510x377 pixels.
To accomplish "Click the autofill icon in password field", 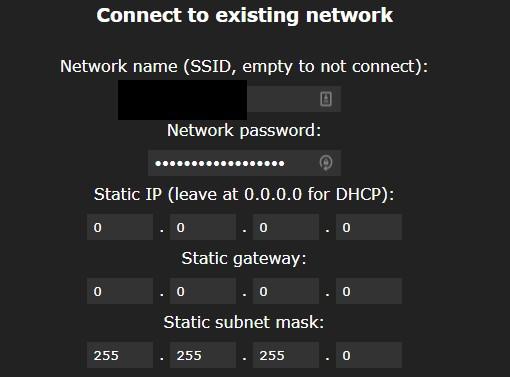I will click(326, 163).
